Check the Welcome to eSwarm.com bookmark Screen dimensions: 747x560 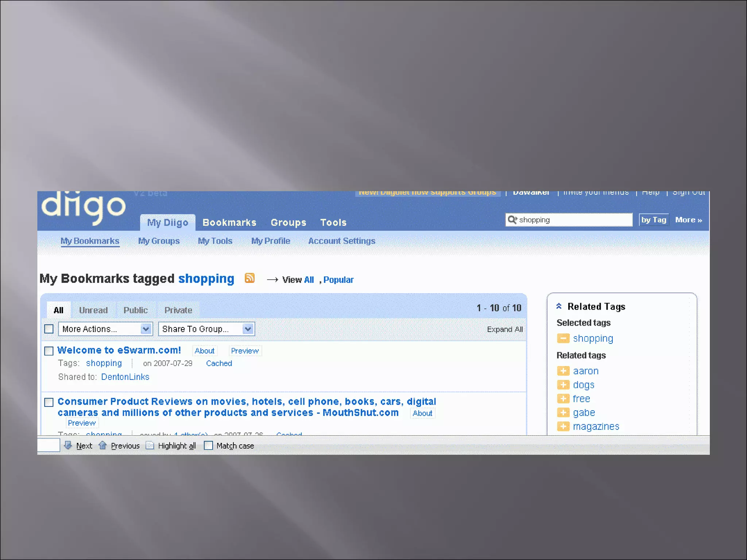tap(49, 351)
